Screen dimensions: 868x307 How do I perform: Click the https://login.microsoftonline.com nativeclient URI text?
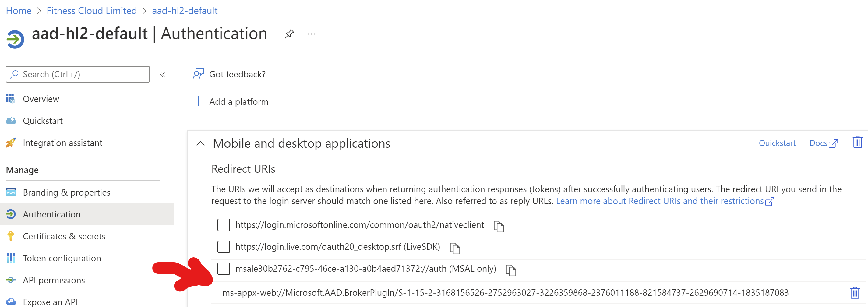coord(359,224)
